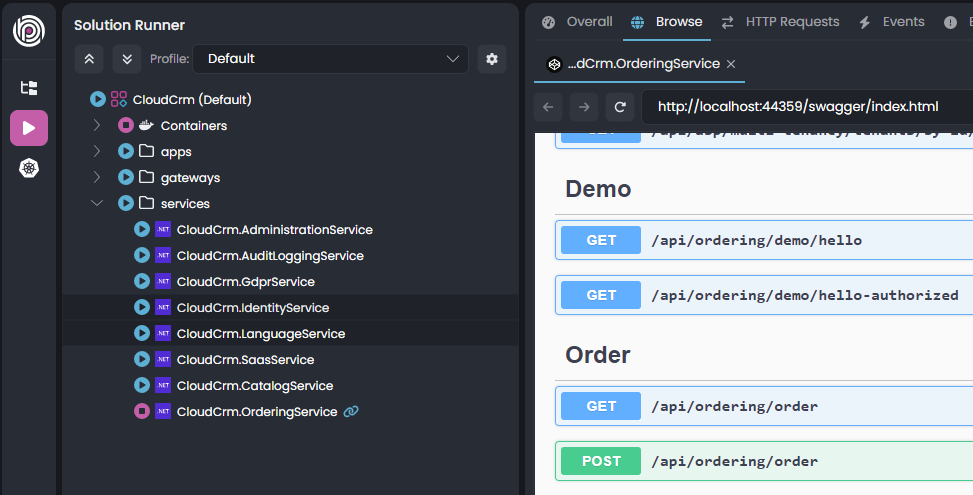The height and width of the screenshot is (495, 973).
Task: Open the Profile dropdown showing Default
Action: point(330,59)
